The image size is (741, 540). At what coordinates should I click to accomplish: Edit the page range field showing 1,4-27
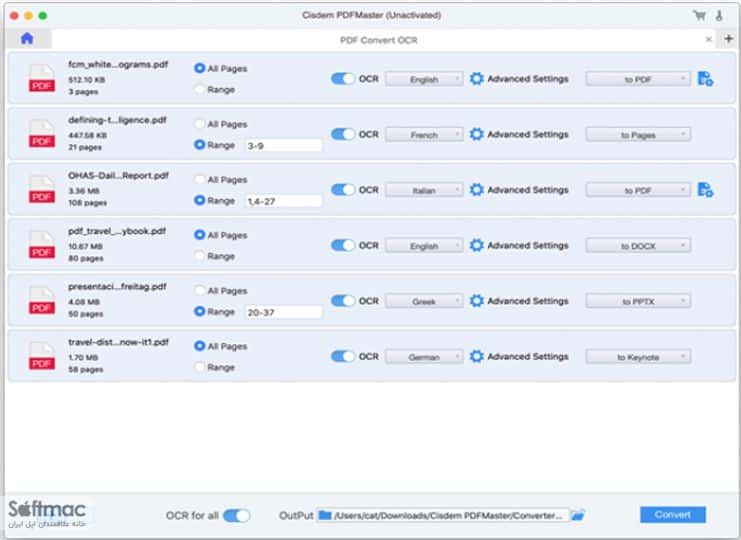[284, 201]
